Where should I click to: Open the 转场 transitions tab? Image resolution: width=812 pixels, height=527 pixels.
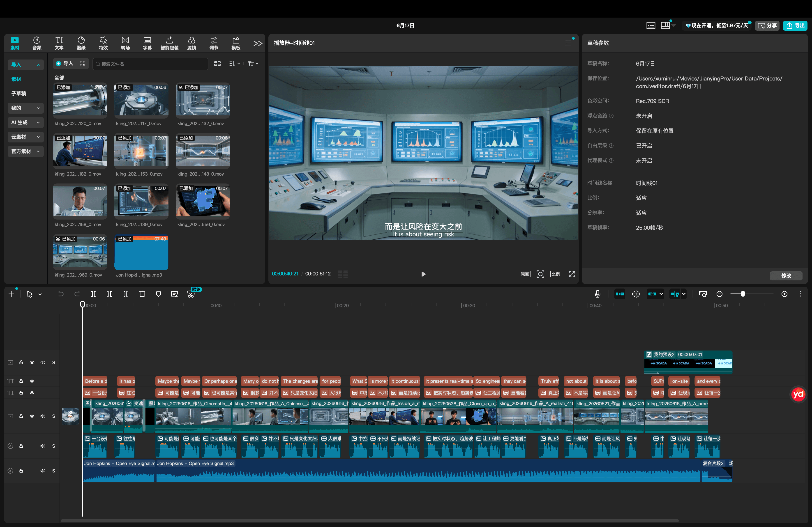tap(125, 43)
